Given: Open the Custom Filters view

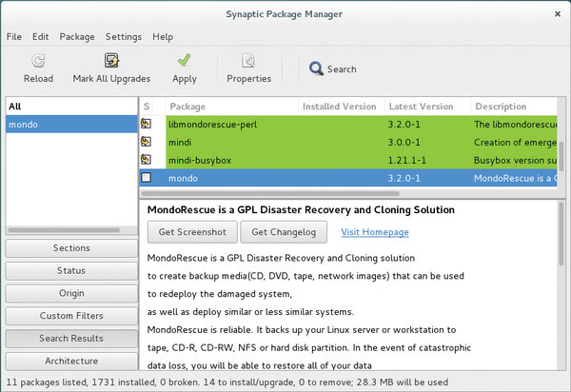Looking at the screenshot, I should pyautogui.click(x=71, y=316).
